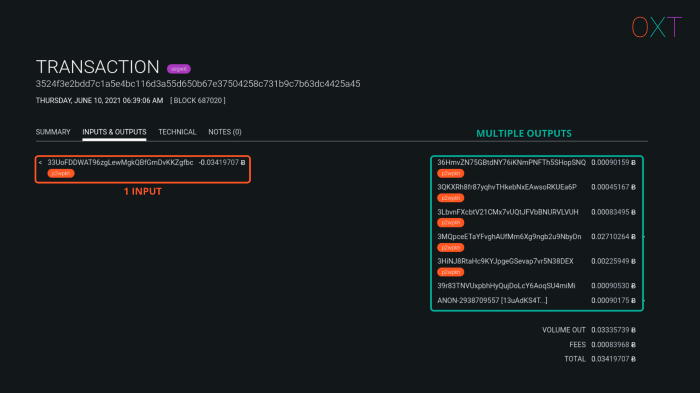Click output amount 0.00090159
The image size is (700, 393).
point(613,163)
